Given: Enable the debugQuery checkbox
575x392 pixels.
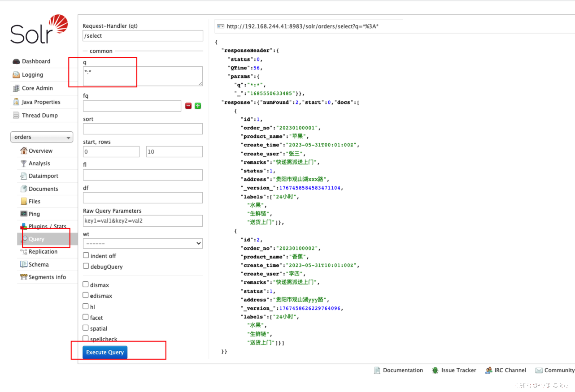Looking at the screenshot, I should [86, 266].
